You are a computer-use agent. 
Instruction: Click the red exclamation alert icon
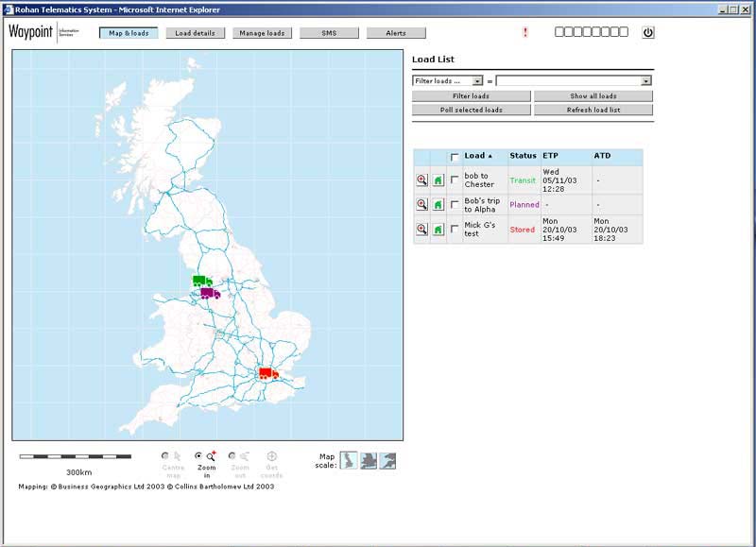click(525, 32)
